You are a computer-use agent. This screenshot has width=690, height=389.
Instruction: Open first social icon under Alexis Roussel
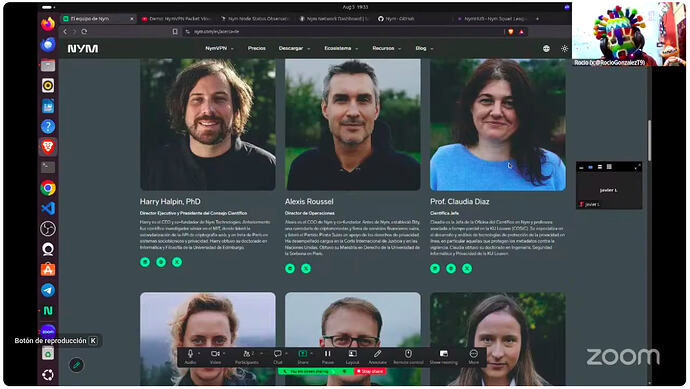click(x=290, y=268)
